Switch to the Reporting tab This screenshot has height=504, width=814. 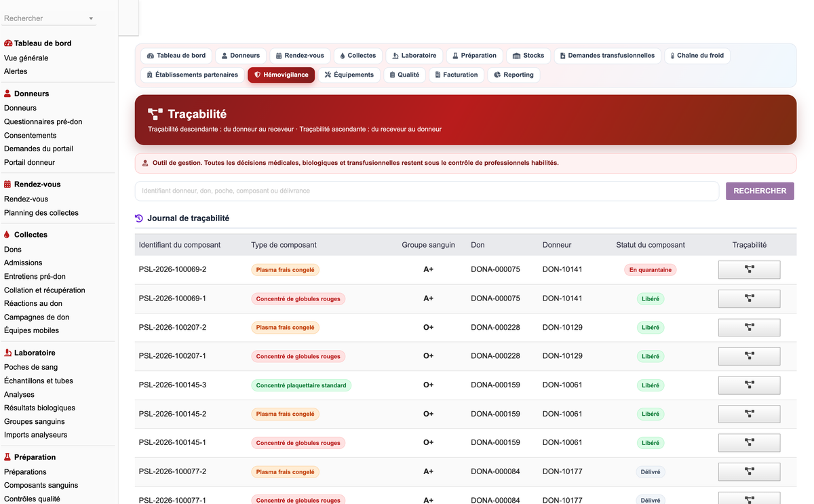(x=513, y=75)
